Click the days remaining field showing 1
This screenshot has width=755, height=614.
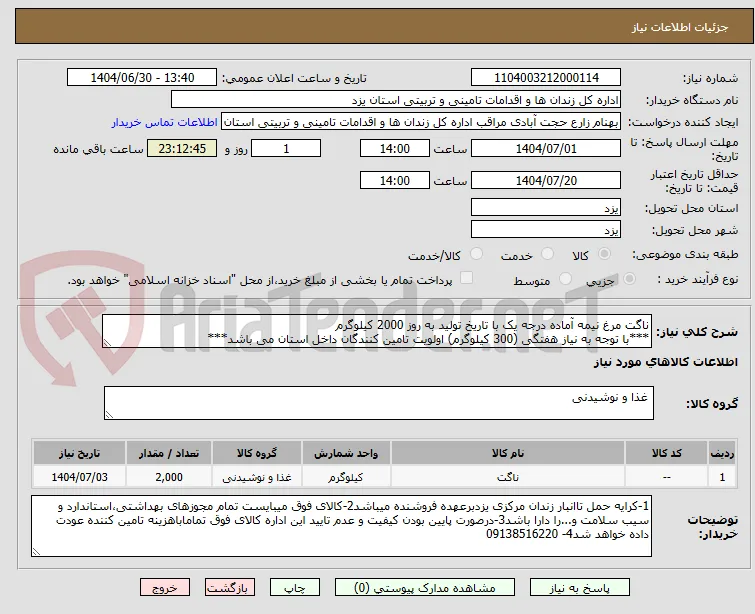point(286,148)
